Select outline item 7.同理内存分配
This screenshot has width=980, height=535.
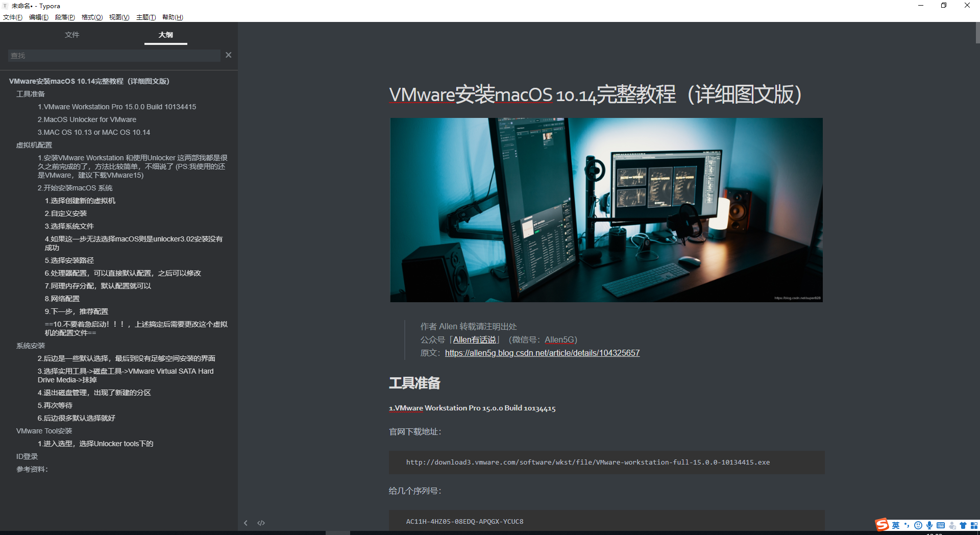98,286
